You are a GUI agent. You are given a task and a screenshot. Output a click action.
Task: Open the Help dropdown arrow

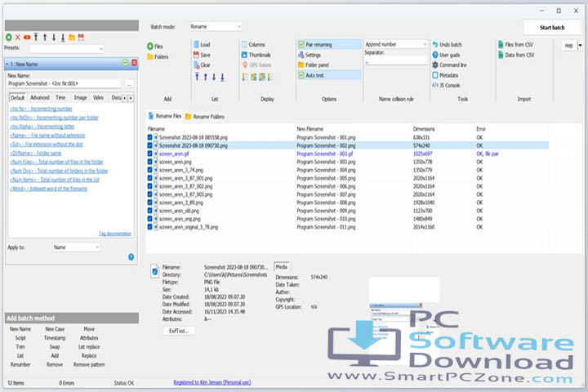pos(580,46)
